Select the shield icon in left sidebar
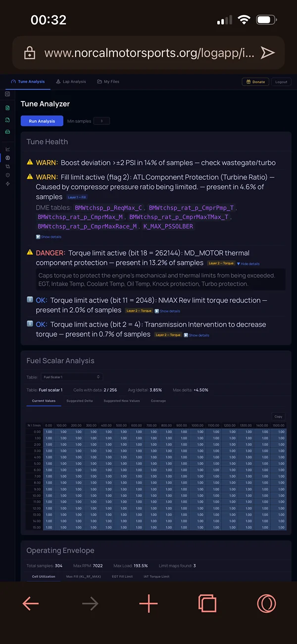297x644 pixels. point(7,175)
